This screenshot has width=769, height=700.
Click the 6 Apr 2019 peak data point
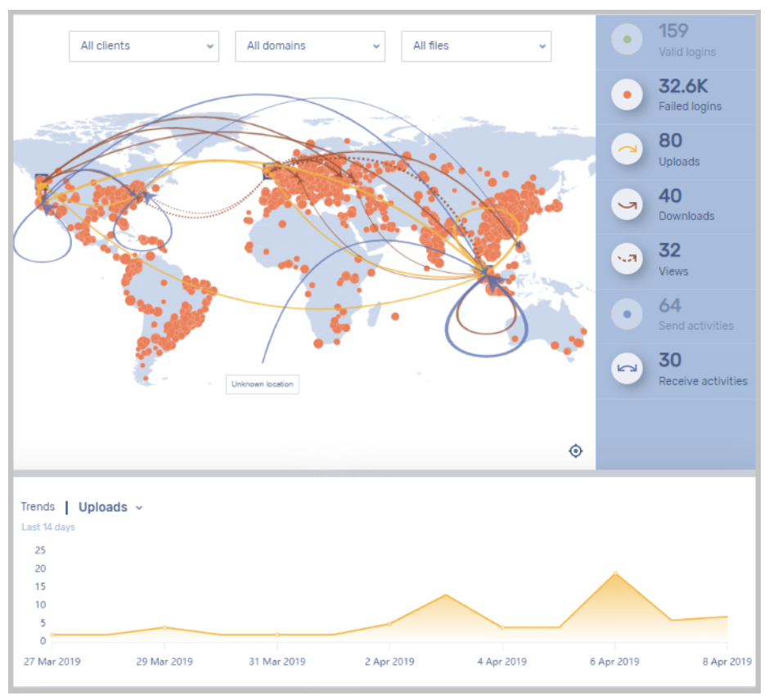(615, 573)
